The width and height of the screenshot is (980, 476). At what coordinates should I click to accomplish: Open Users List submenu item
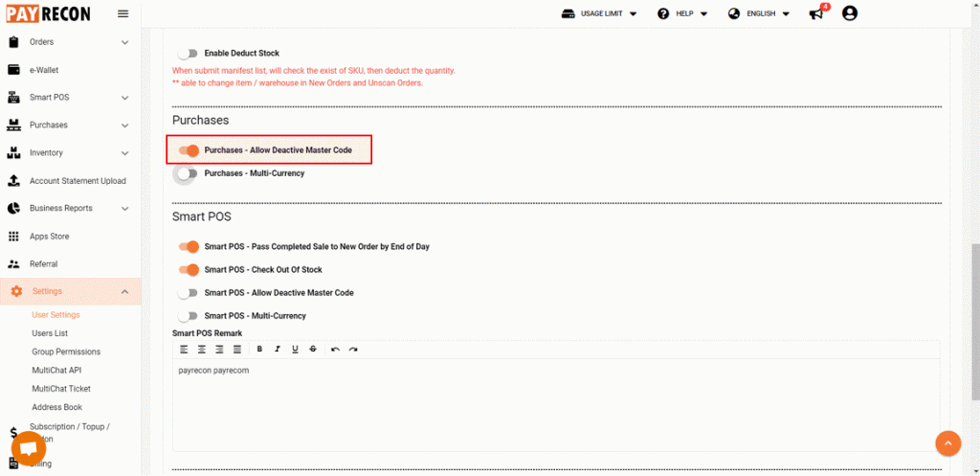pos(50,333)
